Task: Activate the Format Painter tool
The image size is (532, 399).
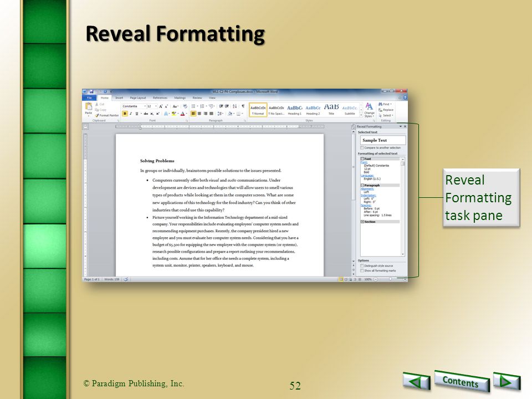Action: (x=107, y=115)
